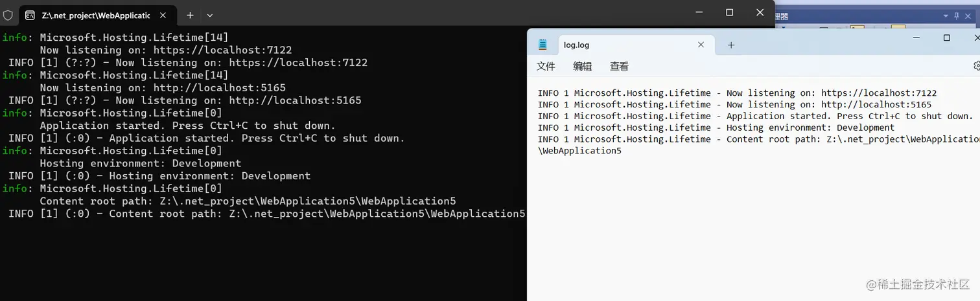The image size is (980, 301).
Task: Maximize the Notepad window
Action: (946, 38)
